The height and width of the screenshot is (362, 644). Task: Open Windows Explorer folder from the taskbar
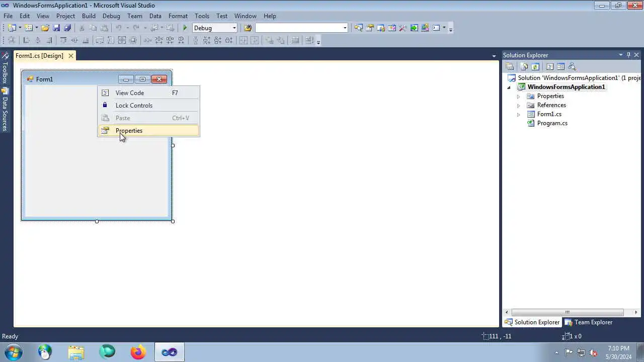(76, 352)
